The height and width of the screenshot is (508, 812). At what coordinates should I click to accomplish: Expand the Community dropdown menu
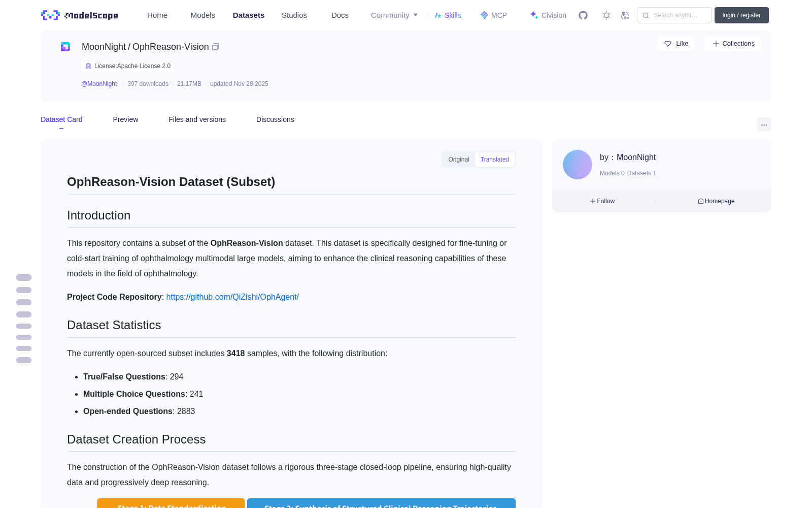coord(394,15)
